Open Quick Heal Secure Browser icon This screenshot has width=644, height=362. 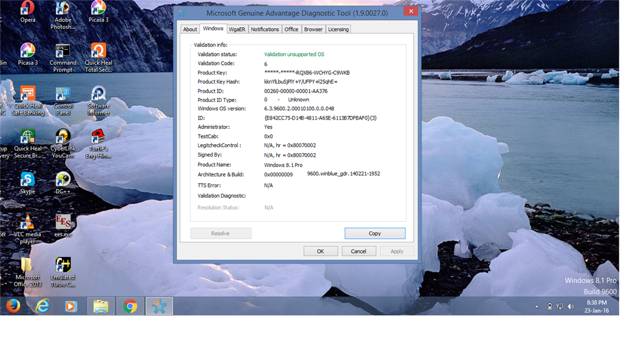click(28, 144)
